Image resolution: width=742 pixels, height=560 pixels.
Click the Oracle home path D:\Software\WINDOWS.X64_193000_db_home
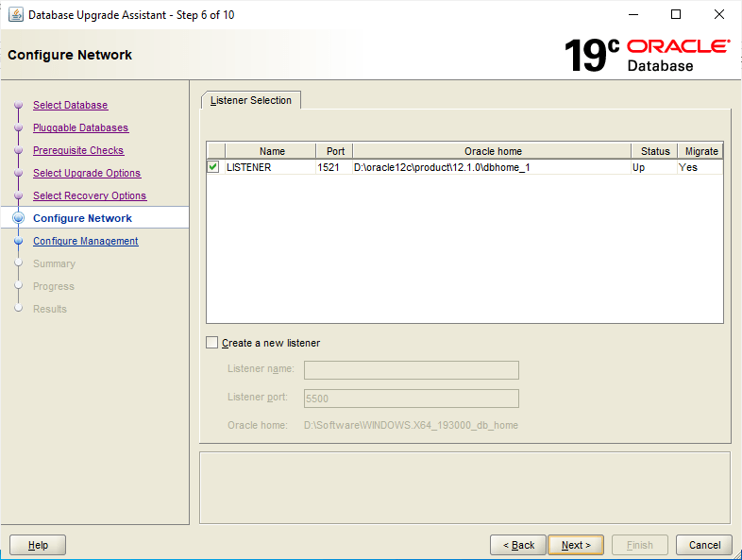411,425
